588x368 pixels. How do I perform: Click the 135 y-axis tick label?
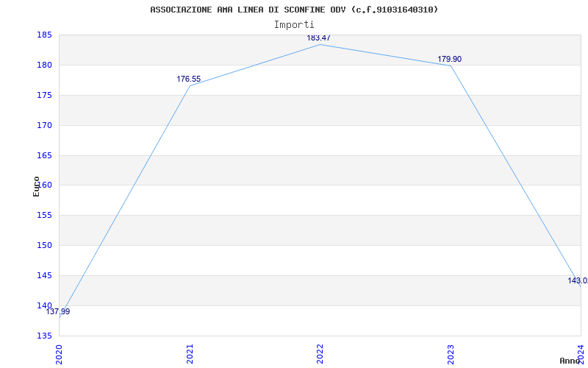[44, 336]
